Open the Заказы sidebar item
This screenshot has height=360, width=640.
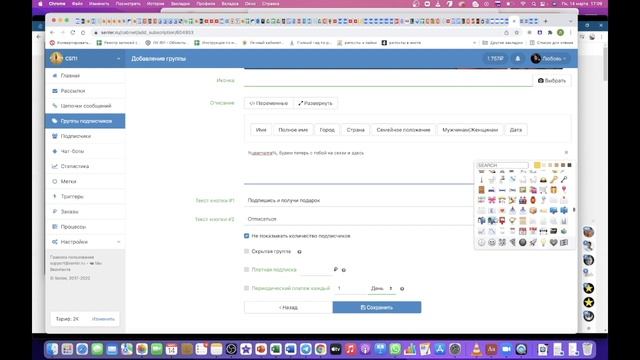pos(85,211)
